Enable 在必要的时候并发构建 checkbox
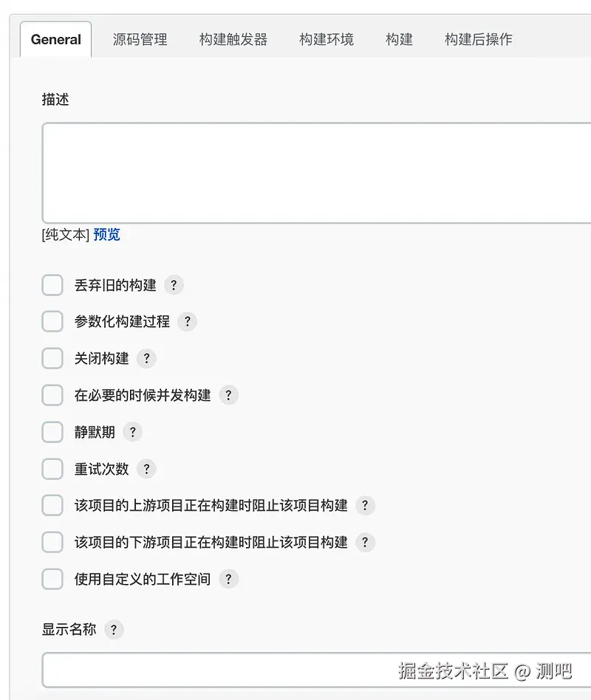Image resolution: width=591 pixels, height=700 pixels. click(52, 396)
